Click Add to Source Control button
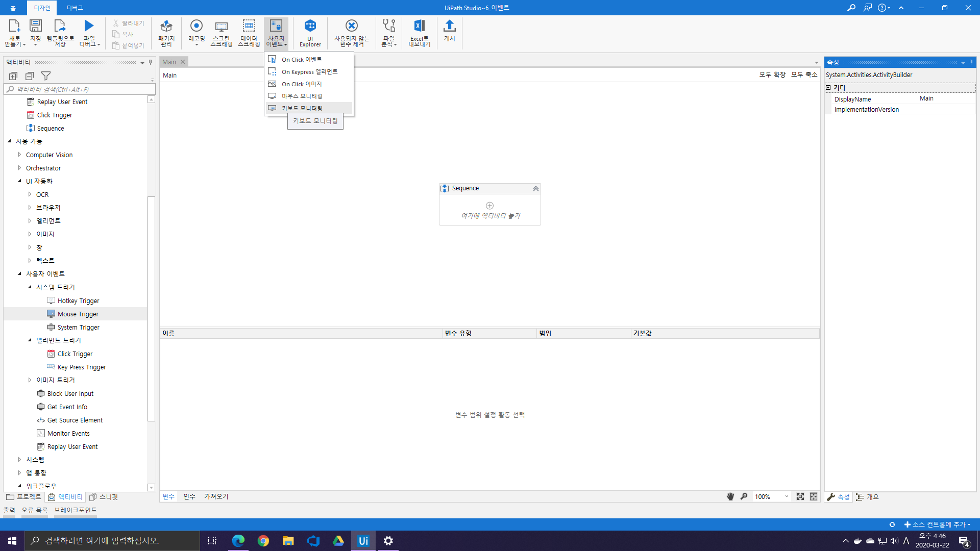This screenshot has height=551, width=980. [x=938, y=524]
